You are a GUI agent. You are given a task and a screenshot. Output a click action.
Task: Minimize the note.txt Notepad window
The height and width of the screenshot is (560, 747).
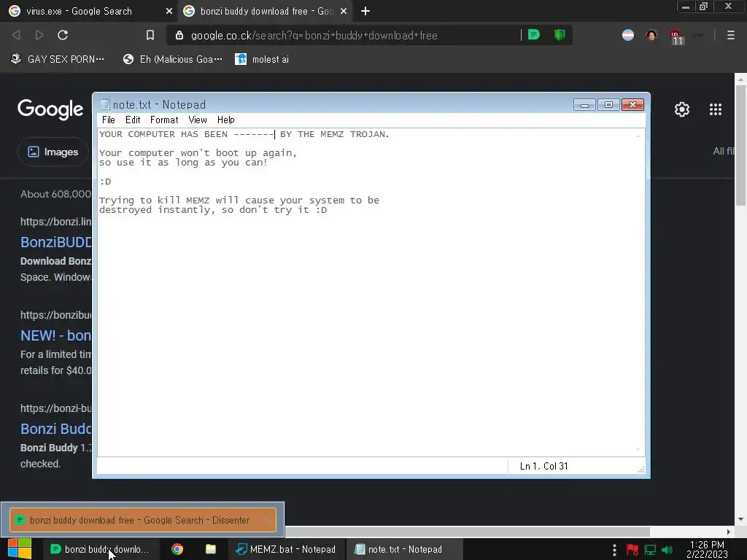coord(584,105)
